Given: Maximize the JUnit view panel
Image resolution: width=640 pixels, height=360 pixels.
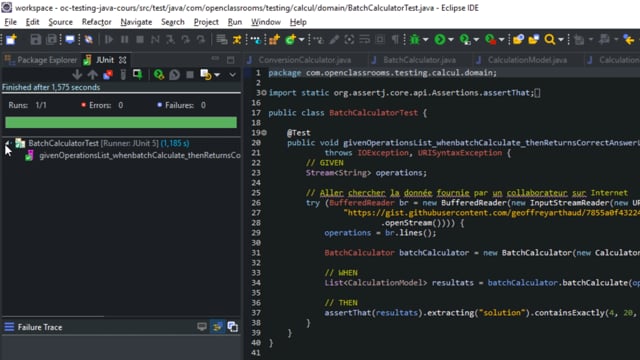Looking at the screenshot, I should [231, 60].
